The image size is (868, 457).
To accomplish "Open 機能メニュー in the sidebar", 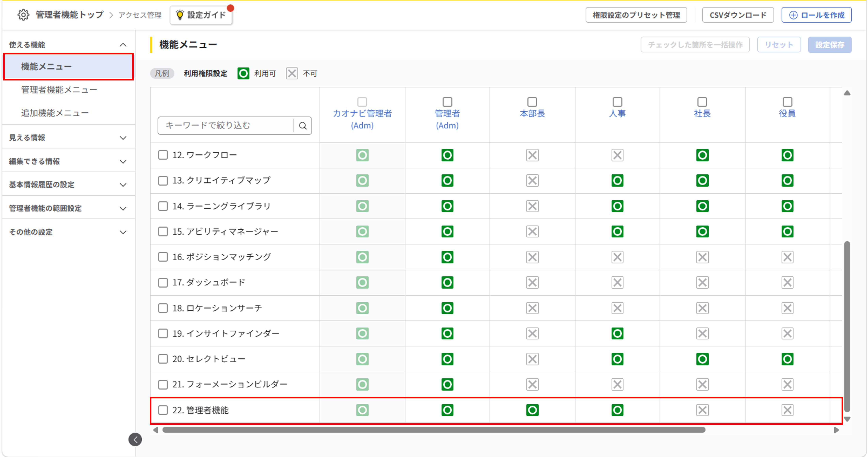I will [68, 66].
